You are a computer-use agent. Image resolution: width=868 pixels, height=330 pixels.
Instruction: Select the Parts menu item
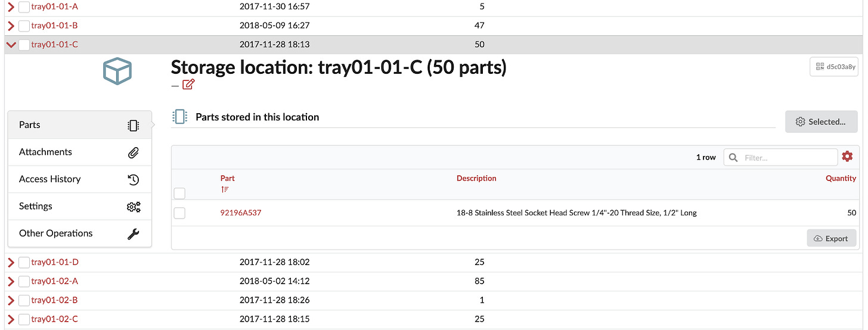(30, 125)
